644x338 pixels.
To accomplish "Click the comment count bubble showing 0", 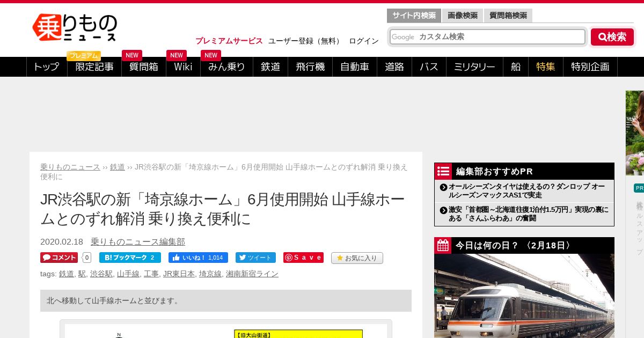I will 87,258.
